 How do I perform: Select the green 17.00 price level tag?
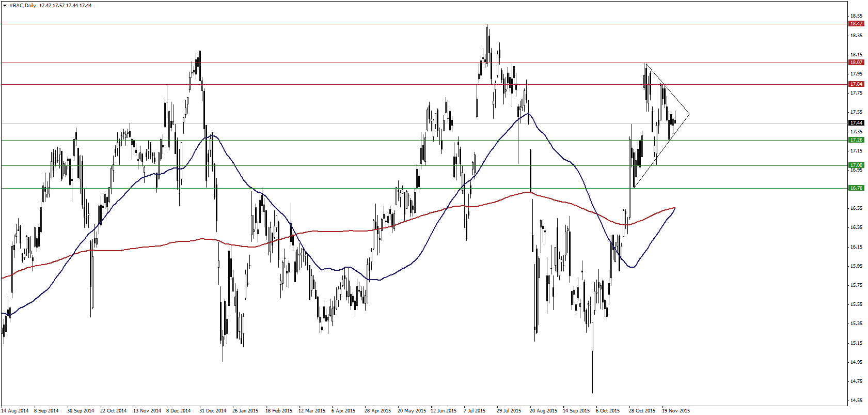point(856,165)
